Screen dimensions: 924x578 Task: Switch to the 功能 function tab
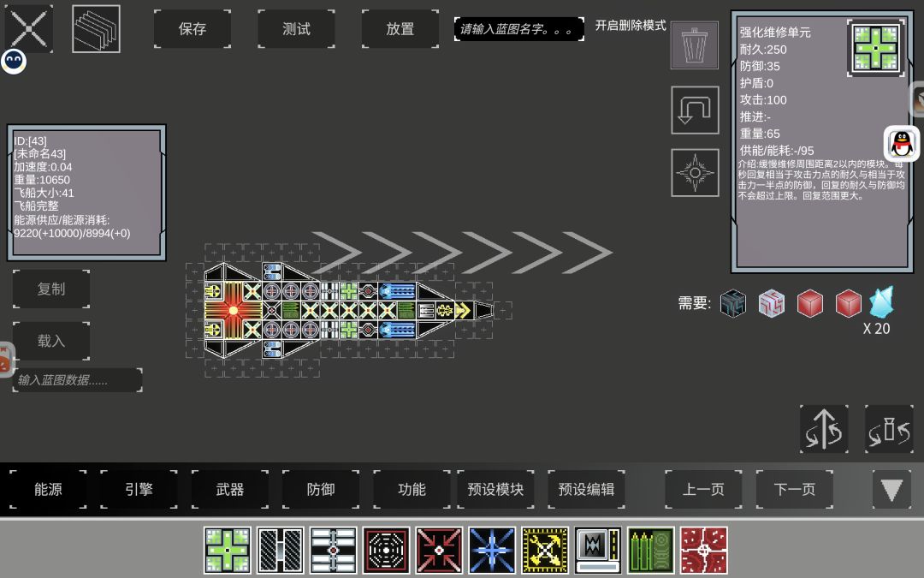click(412, 489)
